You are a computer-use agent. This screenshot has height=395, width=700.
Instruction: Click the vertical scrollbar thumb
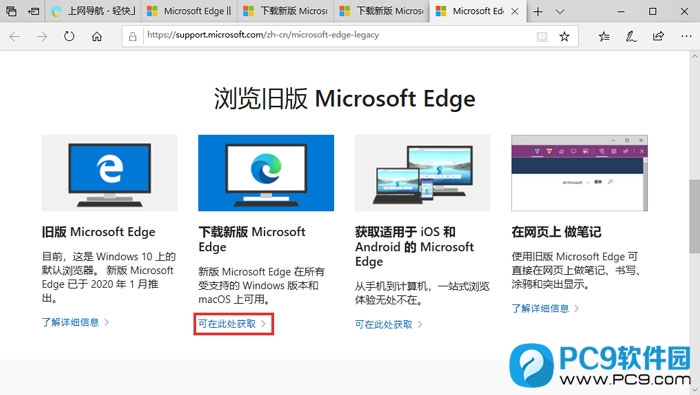pyautogui.click(x=694, y=216)
